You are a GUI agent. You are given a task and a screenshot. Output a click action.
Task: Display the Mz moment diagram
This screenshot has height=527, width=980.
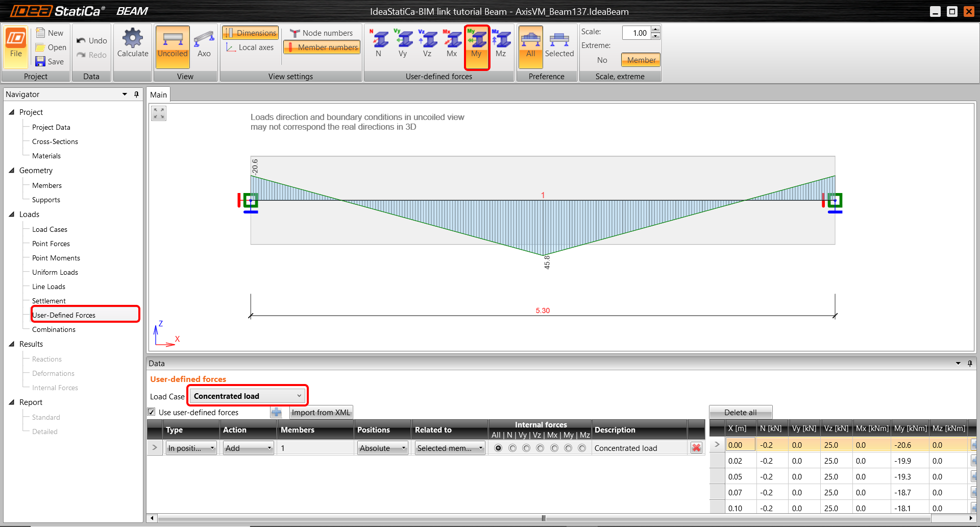501,40
